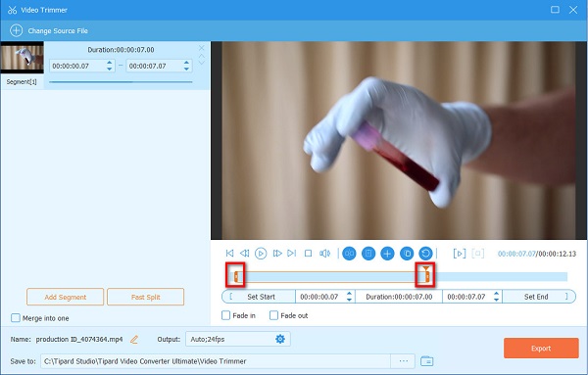Click the 00:00:12.13 total time text

[558, 254]
